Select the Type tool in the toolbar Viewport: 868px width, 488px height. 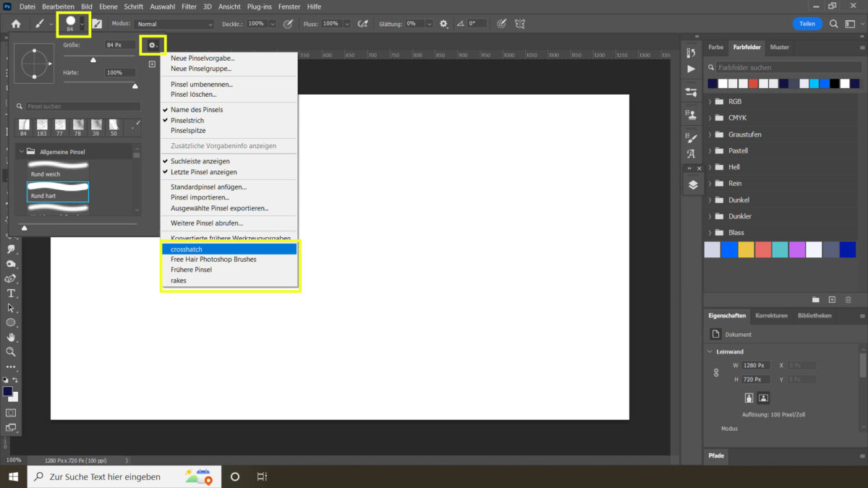(x=11, y=293)
